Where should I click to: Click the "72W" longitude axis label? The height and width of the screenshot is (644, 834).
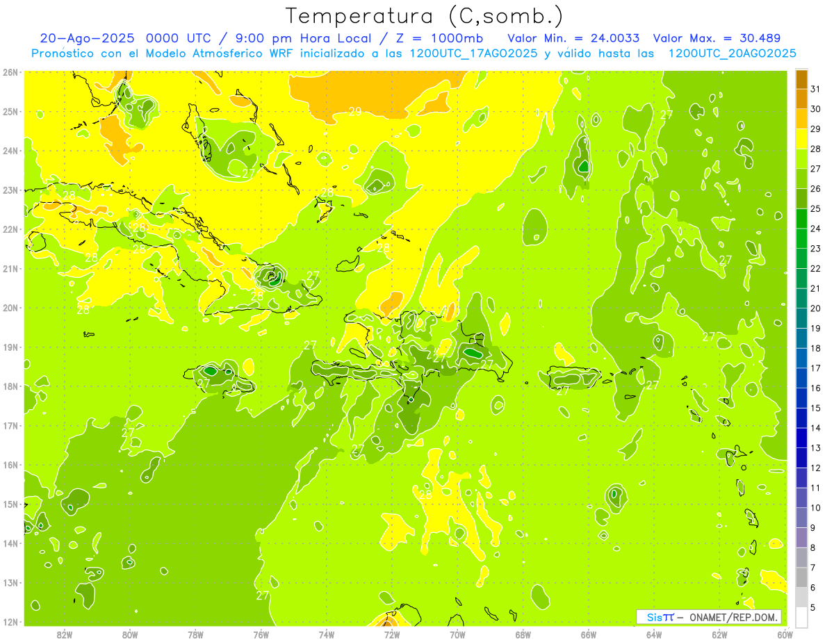pos(392,634)
